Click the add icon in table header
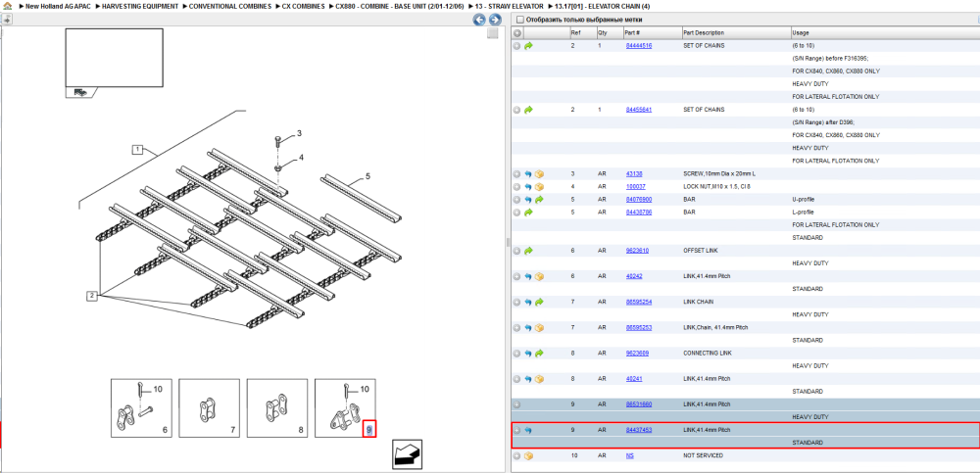 pyautogui.click(x=517, y=32)
